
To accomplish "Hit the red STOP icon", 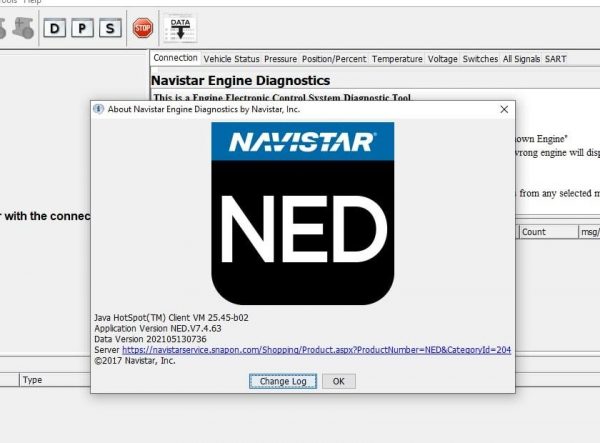I will 143,28.
